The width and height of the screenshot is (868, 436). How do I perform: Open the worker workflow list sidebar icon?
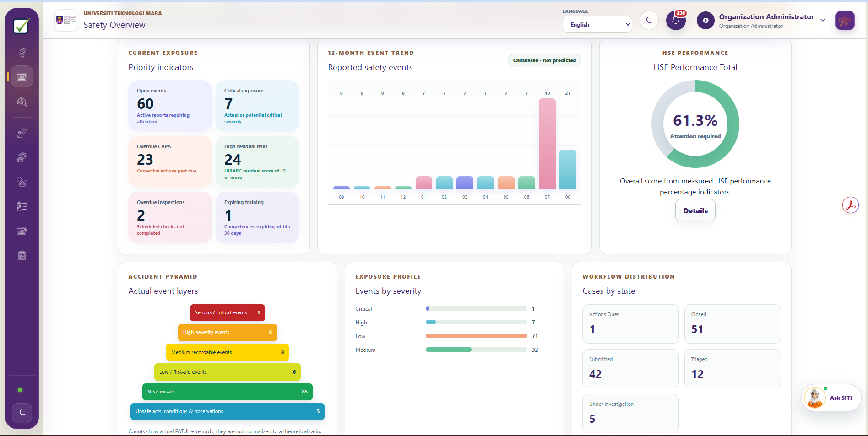click(x=22, y=206)
